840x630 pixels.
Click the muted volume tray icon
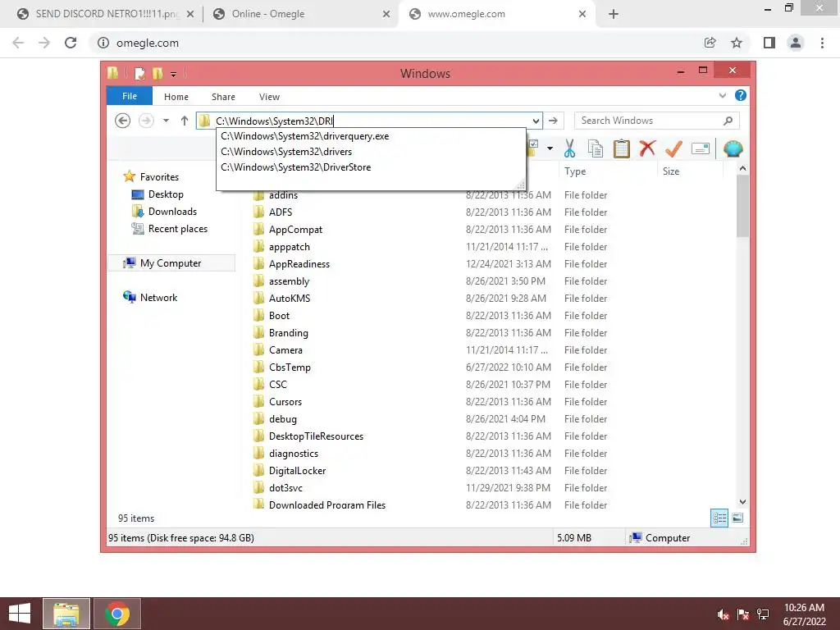(724, 614)
